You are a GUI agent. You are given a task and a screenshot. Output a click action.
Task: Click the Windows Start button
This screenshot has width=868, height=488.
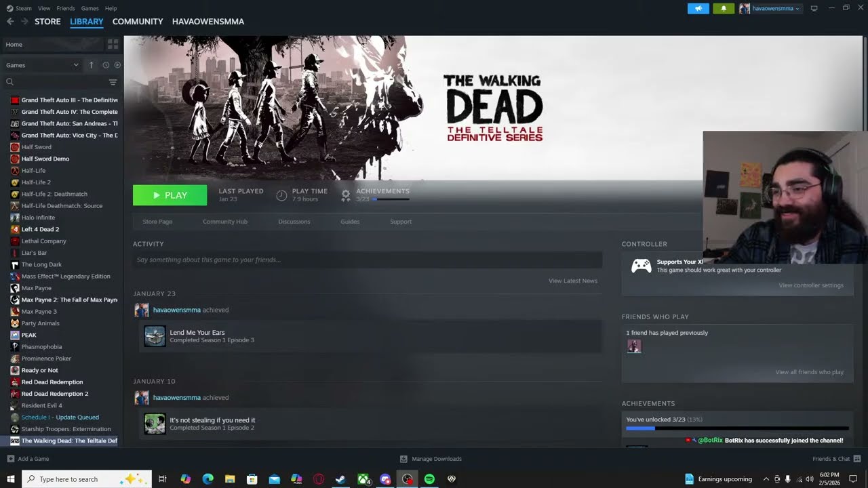point(10,479)
